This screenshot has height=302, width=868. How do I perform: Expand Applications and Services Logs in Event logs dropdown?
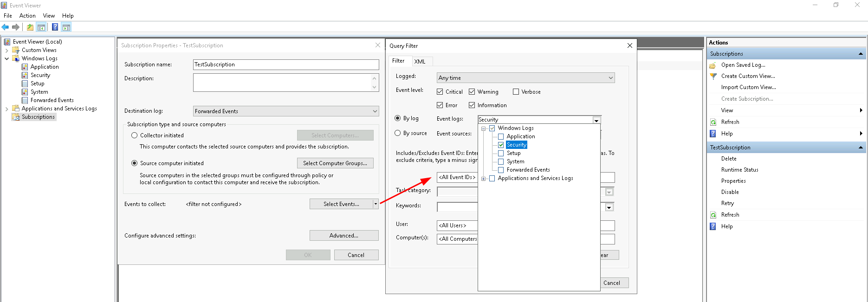484,179
